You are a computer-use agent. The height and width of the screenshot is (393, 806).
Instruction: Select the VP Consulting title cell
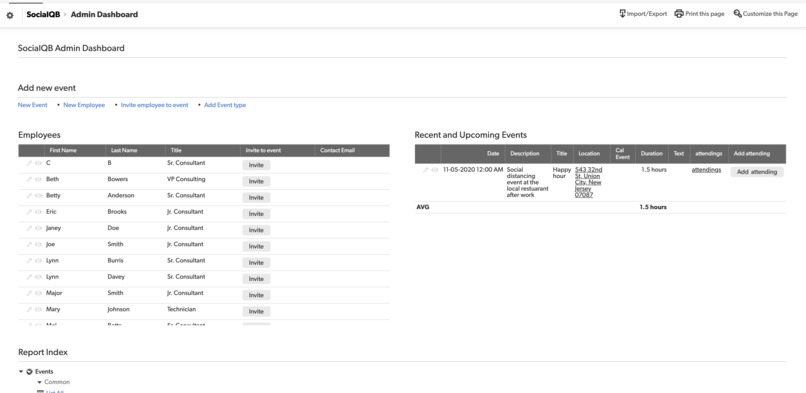186,179
